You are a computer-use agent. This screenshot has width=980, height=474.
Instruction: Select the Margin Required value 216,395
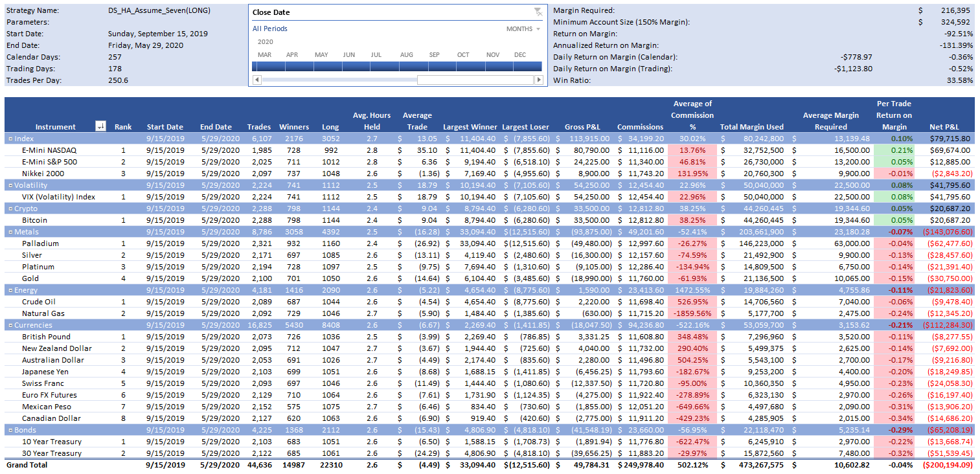(x=957, y=10)
